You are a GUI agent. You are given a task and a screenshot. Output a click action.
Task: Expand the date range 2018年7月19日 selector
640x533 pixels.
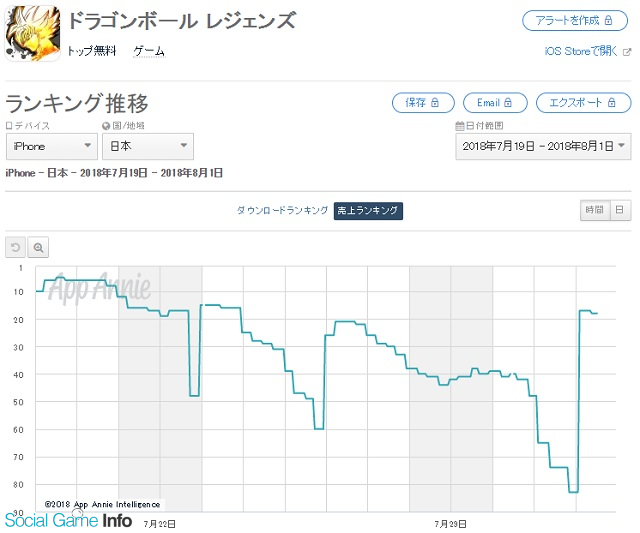[543, 146]
